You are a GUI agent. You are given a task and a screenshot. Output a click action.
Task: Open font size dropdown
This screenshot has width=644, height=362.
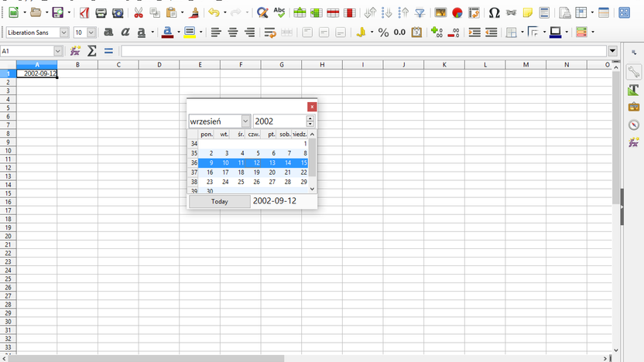91,32
